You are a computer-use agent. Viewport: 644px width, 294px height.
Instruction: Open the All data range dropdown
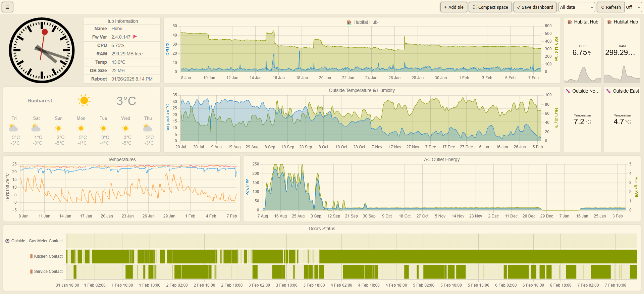(577, 7)
